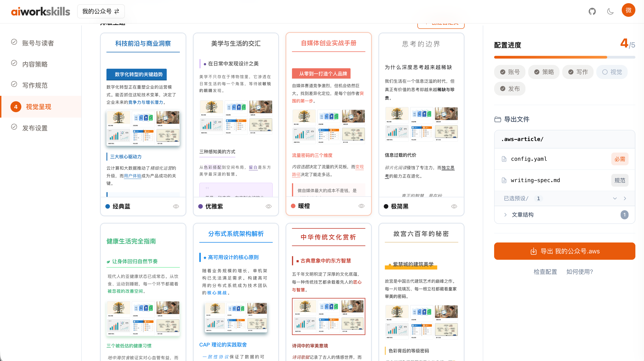The height and width of the screenshot is (361, 644).
Task: Select the 科技前沿与商业洞察 theme card
Action: [x=143, y=124]
